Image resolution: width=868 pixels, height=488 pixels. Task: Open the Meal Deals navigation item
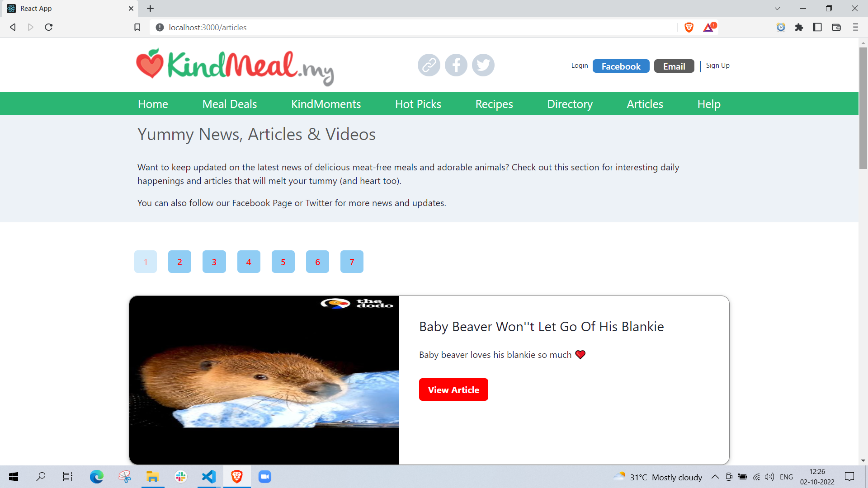229,104
